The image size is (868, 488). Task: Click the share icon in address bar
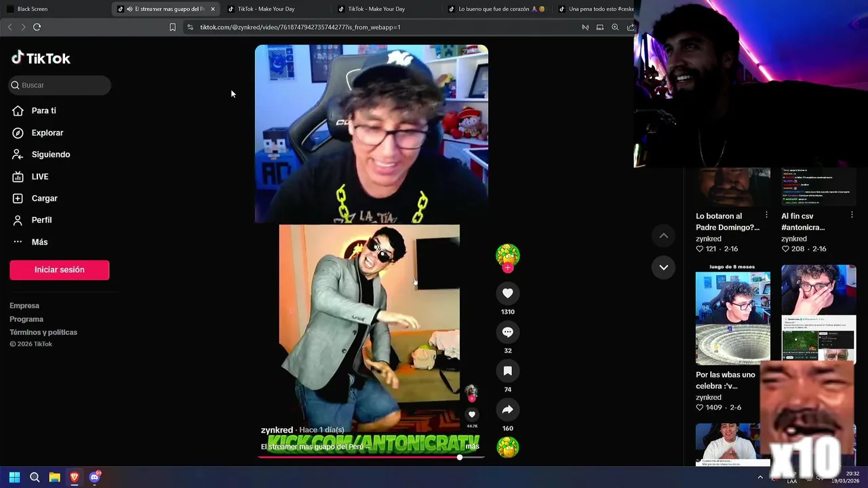point(630,27)
